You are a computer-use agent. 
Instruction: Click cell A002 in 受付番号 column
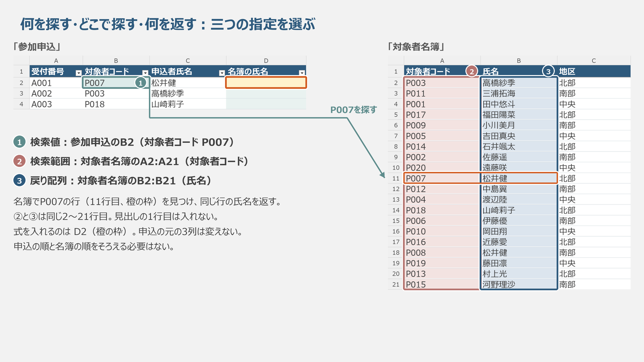point(56,94)
